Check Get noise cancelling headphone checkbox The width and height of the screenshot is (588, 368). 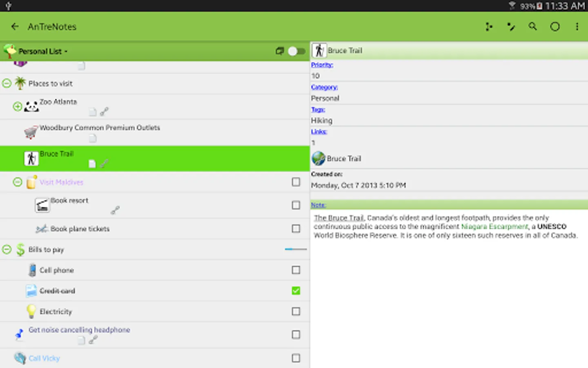pos(296,334)
